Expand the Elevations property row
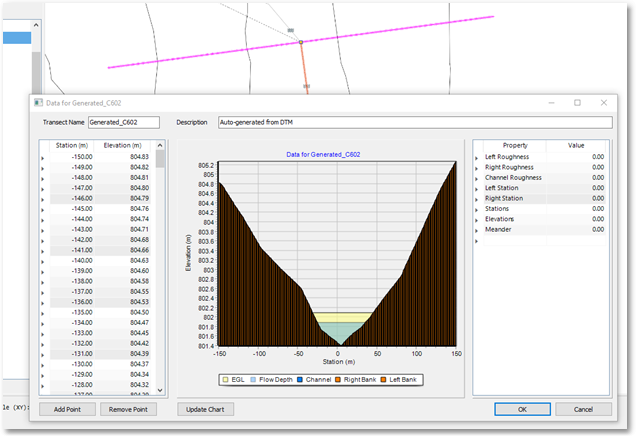This screenshot has width=636, height=438. [477, 219]
